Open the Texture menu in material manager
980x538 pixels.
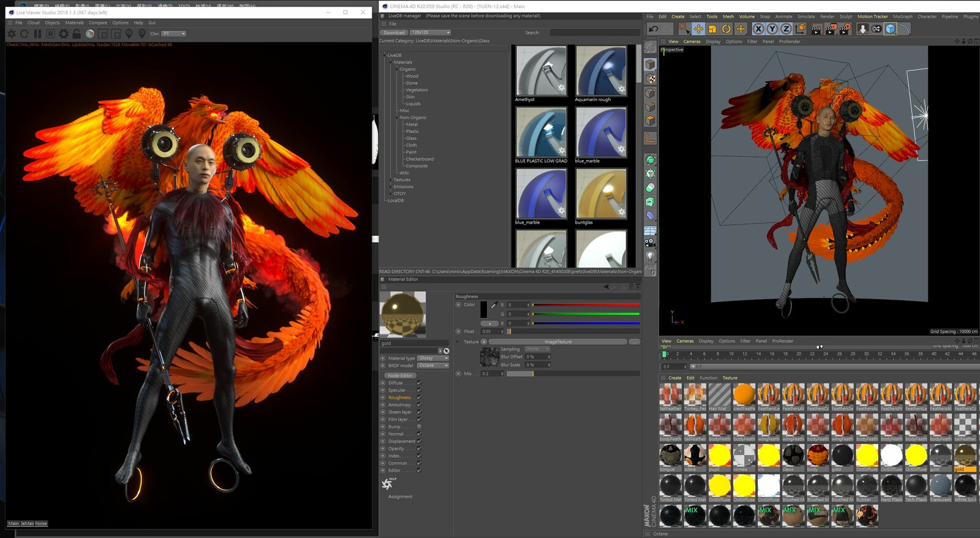coord(729,378)
